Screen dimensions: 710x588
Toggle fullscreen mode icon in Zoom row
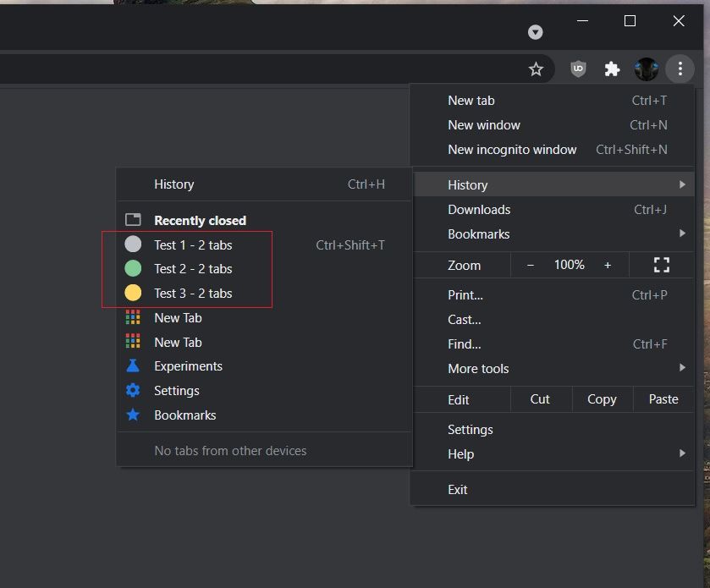pyautogui.click(x=662, y=265)
